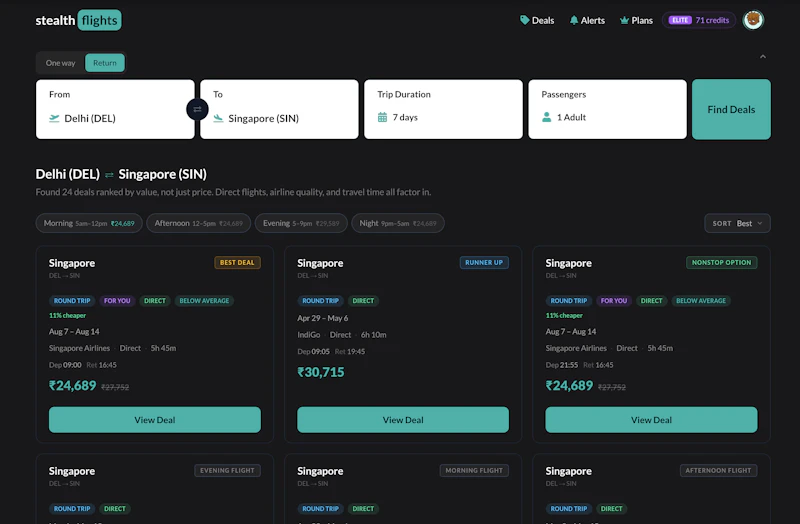Click the FOR YOU tag on Best Deal card
Viewport: 800px width, 524px height.
tap(117, 301)
